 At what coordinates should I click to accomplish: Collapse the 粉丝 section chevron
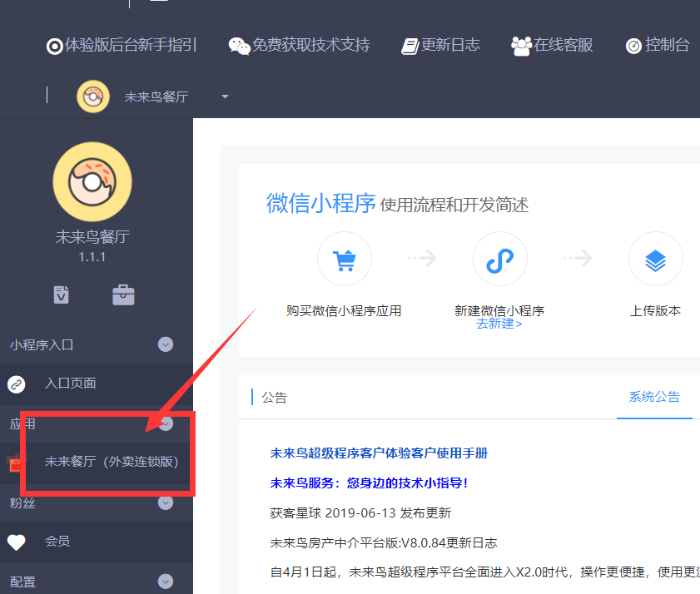tap(165, 503)
